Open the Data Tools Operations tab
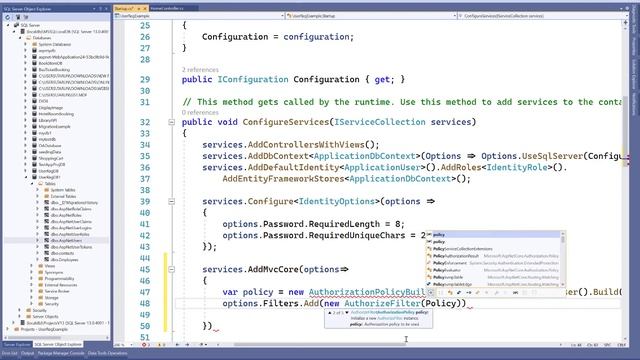 point(107,353)
